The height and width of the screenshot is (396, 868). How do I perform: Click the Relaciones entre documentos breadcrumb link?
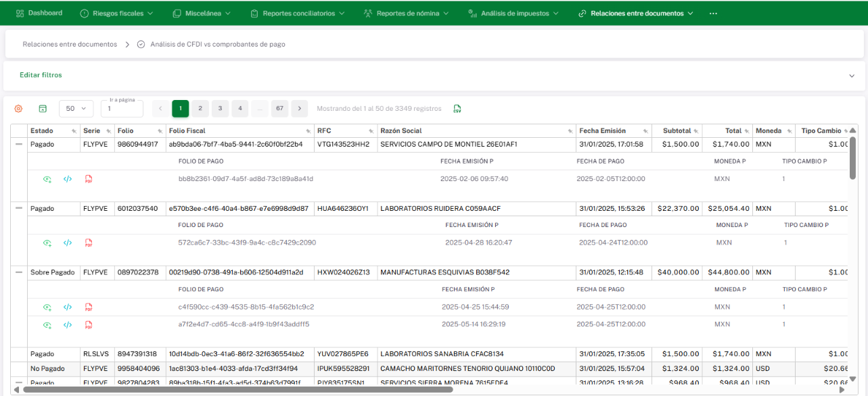click(x=70, y=45)
